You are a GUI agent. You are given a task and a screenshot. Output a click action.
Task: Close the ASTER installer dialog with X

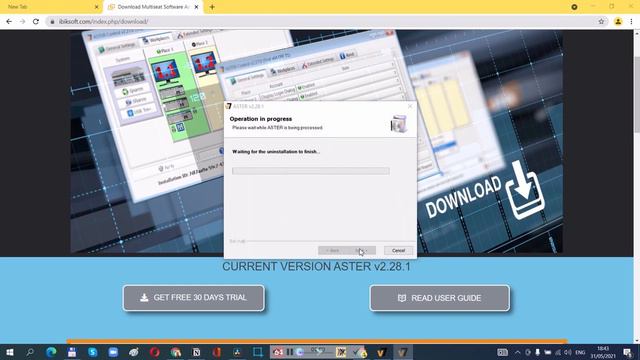click(x=410, y=106)
